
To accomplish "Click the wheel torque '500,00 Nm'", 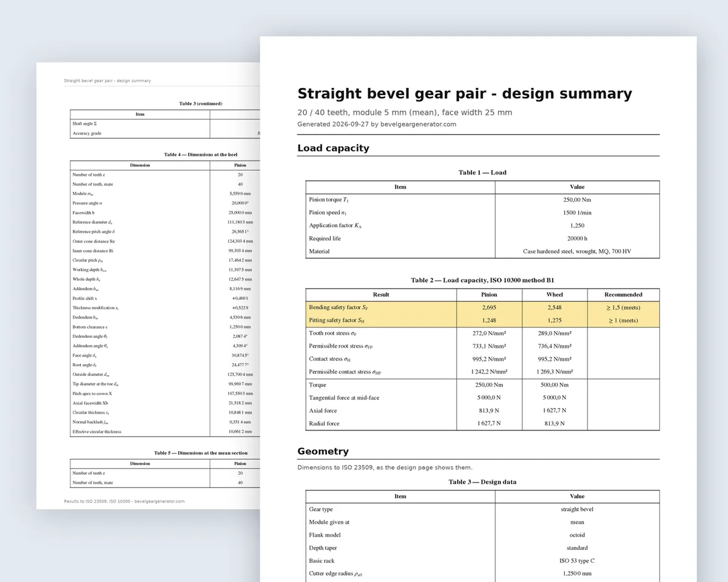I will coord(554,385).
